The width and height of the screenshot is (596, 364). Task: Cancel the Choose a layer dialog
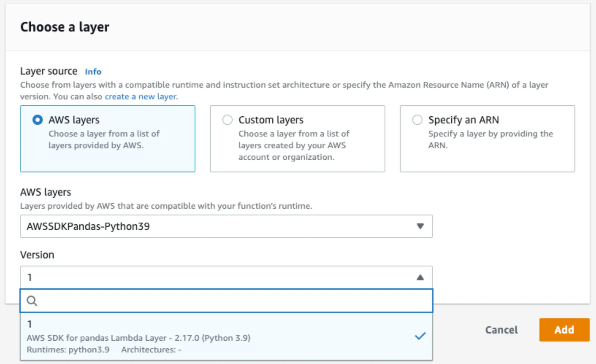pyautogui.click(x=501, y=330)
